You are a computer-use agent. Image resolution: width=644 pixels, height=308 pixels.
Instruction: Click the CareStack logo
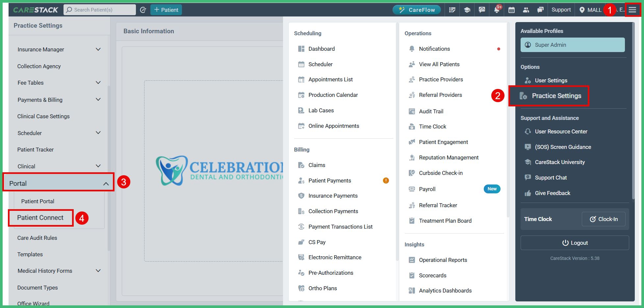(36, 10)
